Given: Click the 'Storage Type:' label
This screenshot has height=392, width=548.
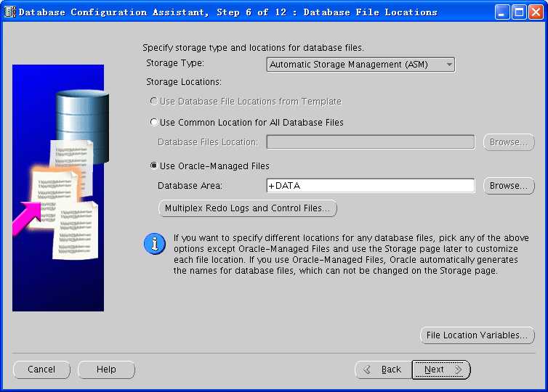Looking at the screenshot, I should click(x=174, y=63).
